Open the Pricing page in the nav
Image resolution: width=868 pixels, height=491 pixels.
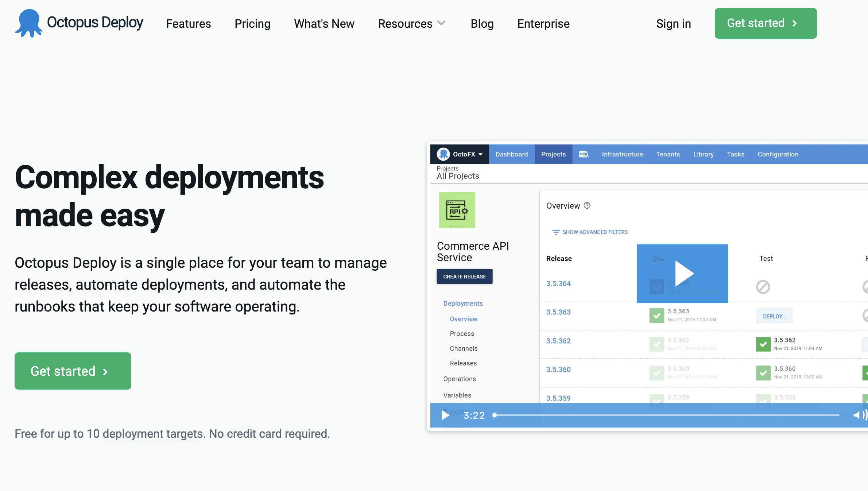pos(252,24)
